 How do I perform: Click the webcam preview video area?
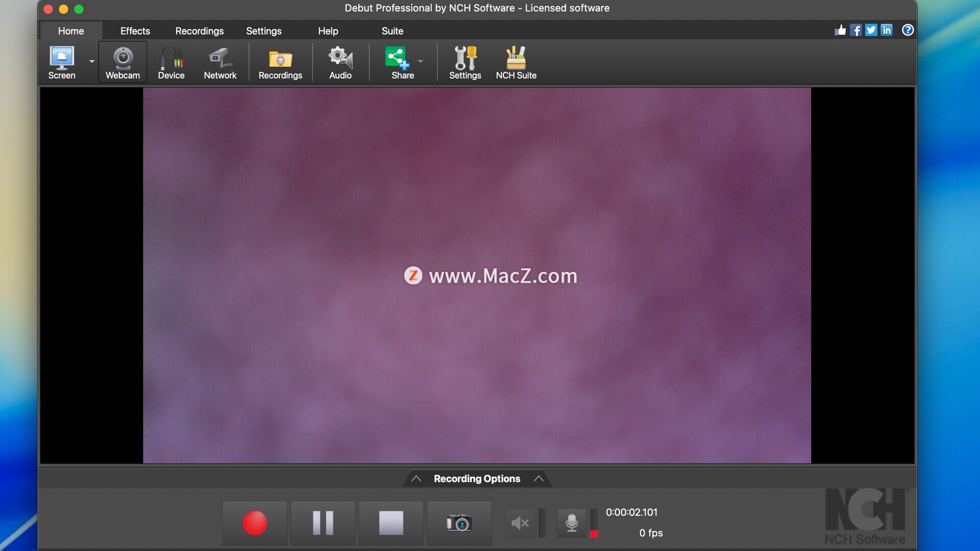click(477, 275)
